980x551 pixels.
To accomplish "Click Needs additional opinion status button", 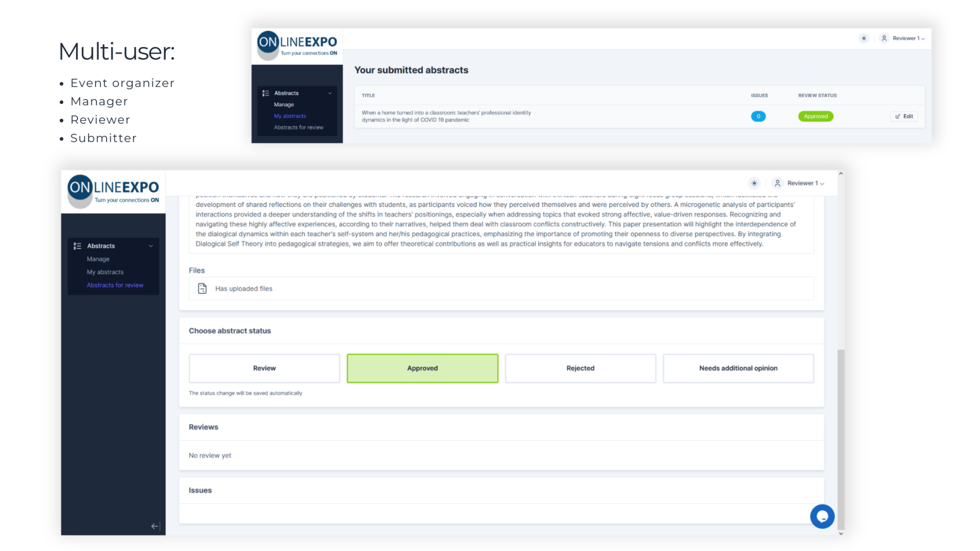I will pos(738,367).
